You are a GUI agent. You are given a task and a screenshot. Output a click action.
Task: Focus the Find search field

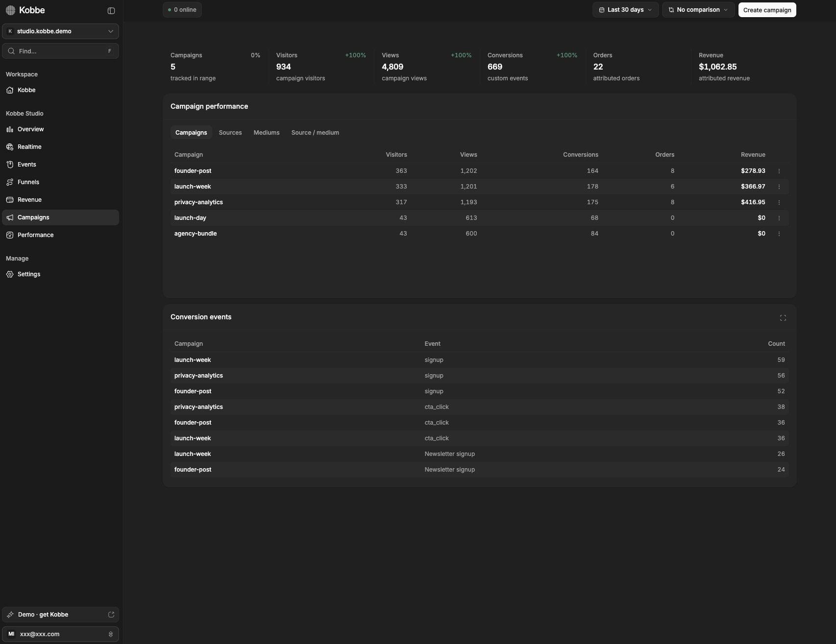pos(60,51)
